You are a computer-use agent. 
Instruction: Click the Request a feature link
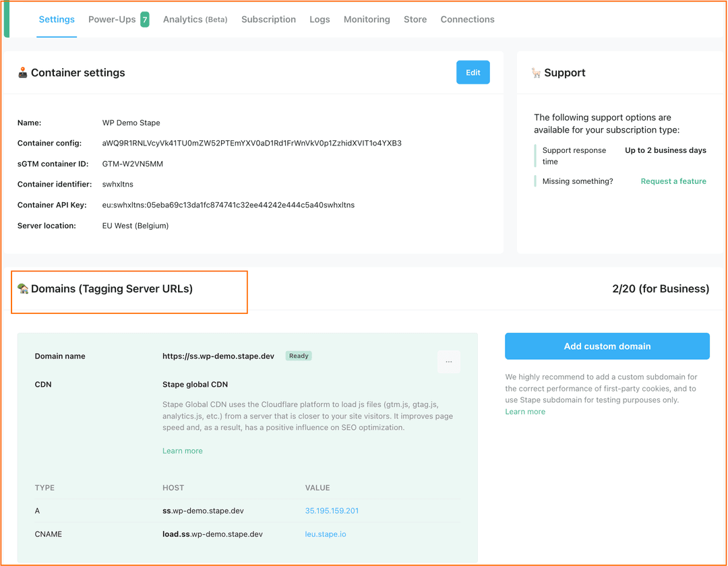(x=673, y=181)
